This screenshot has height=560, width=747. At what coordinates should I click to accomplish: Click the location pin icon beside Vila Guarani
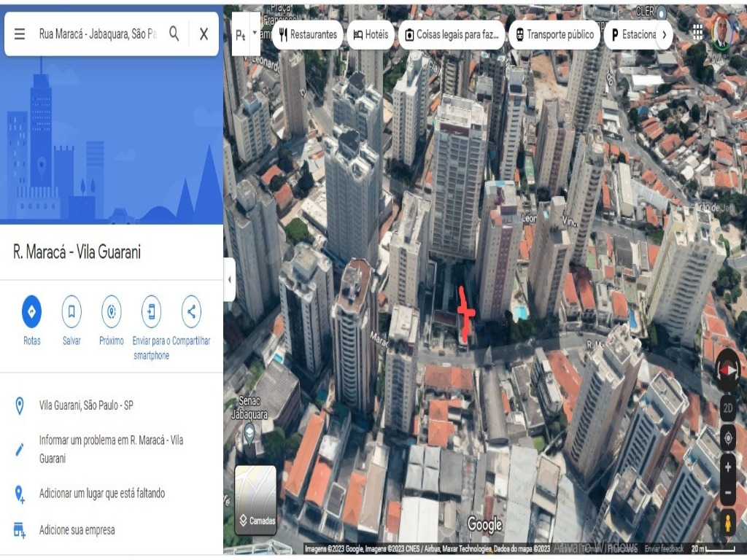(x=20, y=405)
